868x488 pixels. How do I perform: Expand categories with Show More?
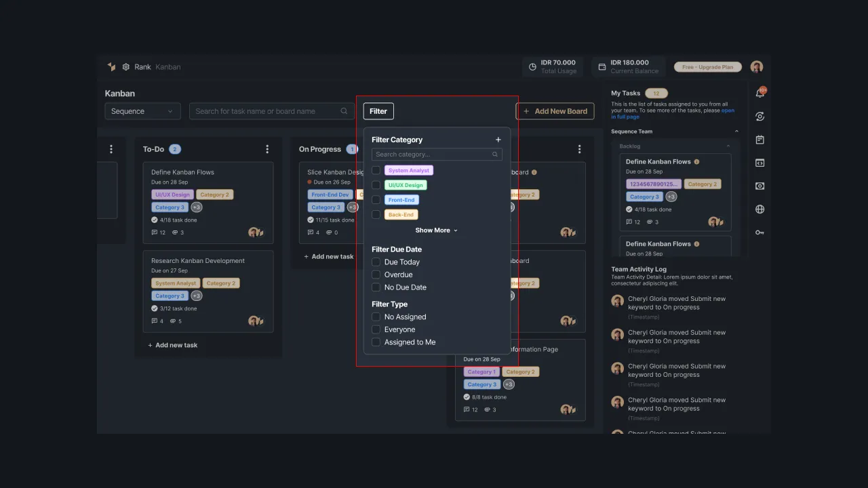coord(436,230)
